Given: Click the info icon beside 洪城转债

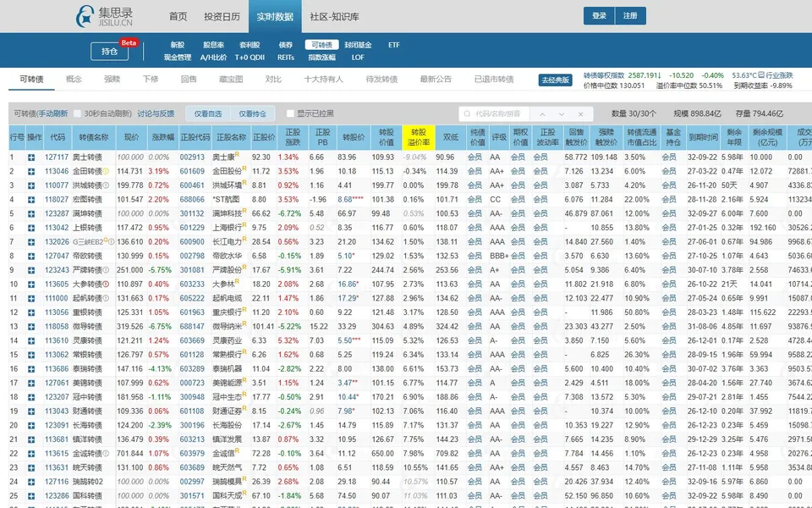Looking at the screenshot, I should tap(106, 185).
